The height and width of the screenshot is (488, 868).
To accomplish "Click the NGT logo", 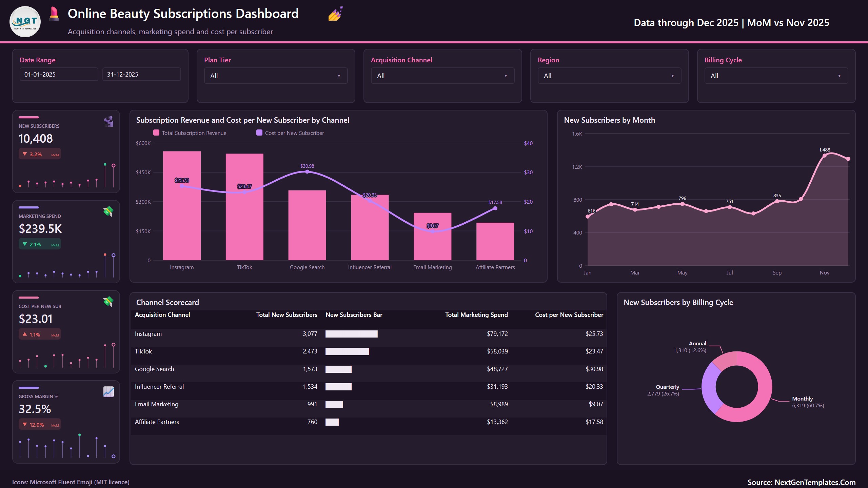I will (25, 22).
